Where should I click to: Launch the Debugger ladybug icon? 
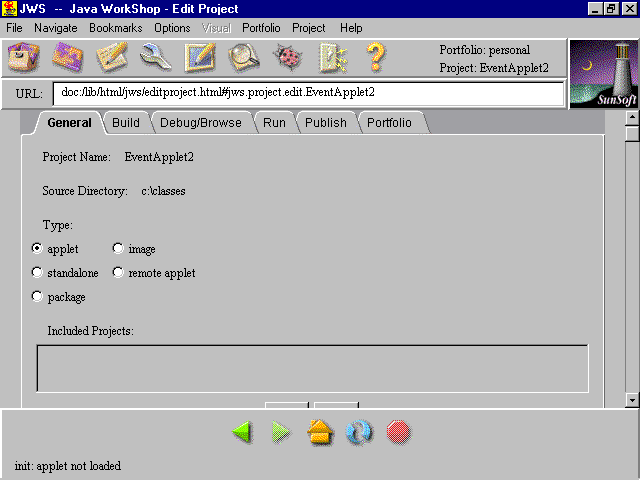tap(289, 57)
